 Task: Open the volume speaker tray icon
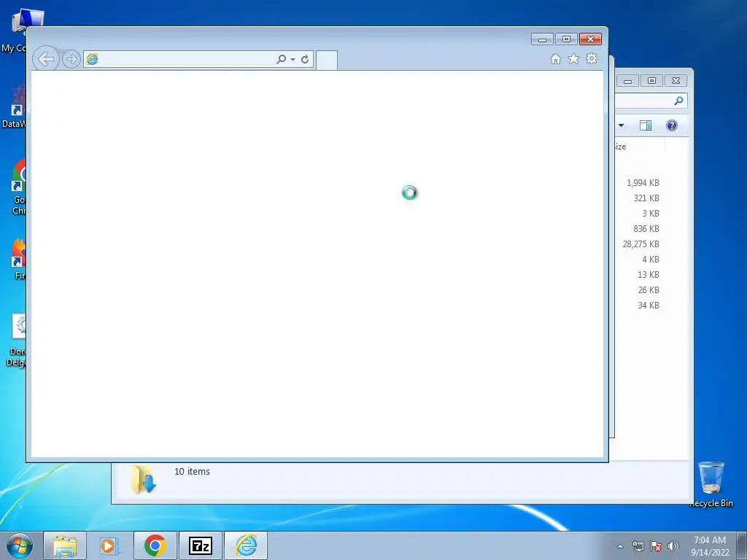click(x=673, y=546)
